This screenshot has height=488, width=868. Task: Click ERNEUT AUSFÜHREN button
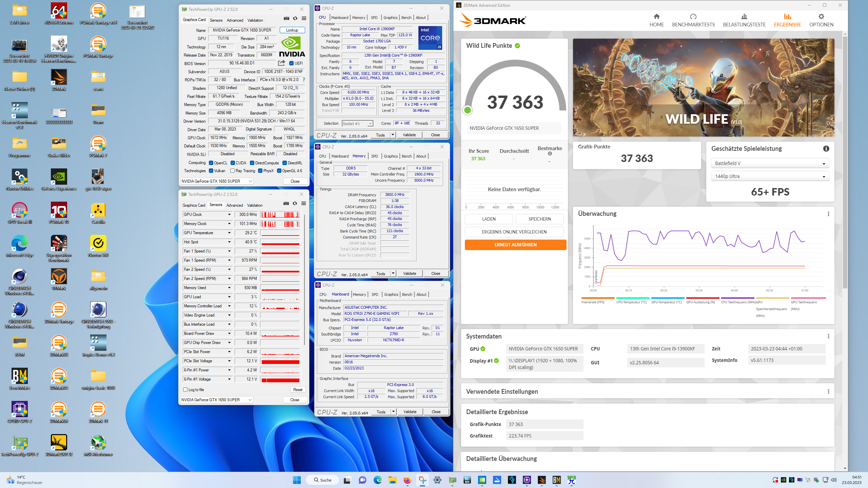coord(515,245)
